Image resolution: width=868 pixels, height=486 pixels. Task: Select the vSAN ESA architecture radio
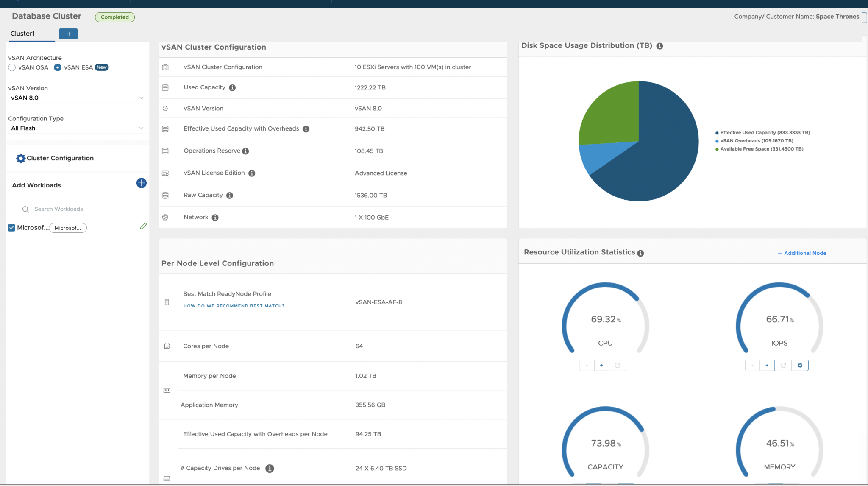[57, 67]
